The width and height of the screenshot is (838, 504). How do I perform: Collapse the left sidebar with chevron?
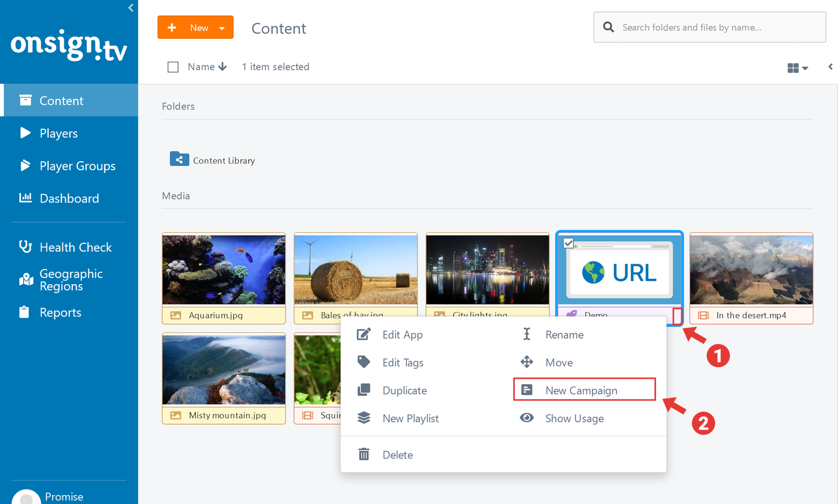(x=131, y=8)
